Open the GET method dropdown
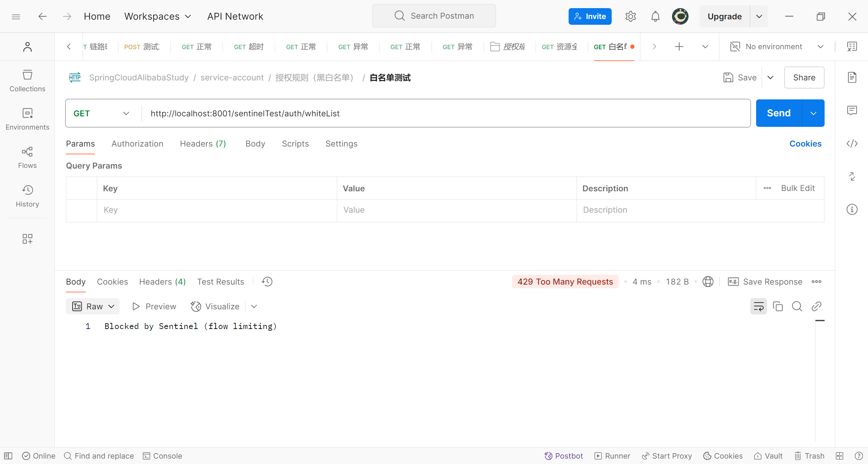This screenshot has height=464, width=868. (102, 113)
